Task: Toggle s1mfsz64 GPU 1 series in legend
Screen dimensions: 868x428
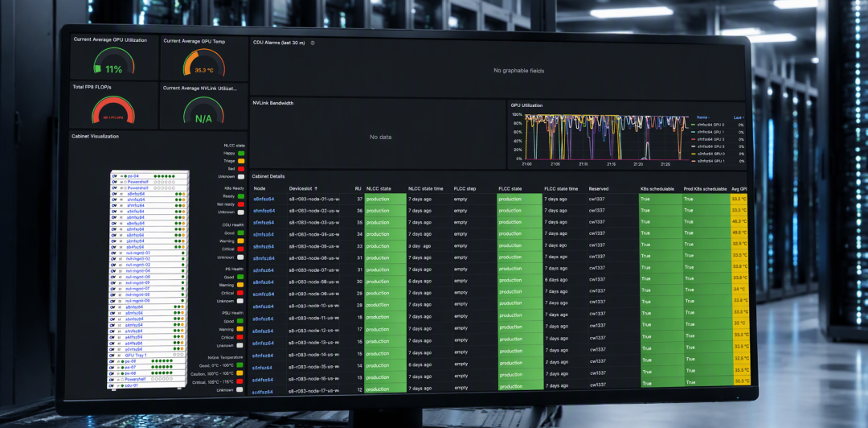Action: click(x=710, y=132)
